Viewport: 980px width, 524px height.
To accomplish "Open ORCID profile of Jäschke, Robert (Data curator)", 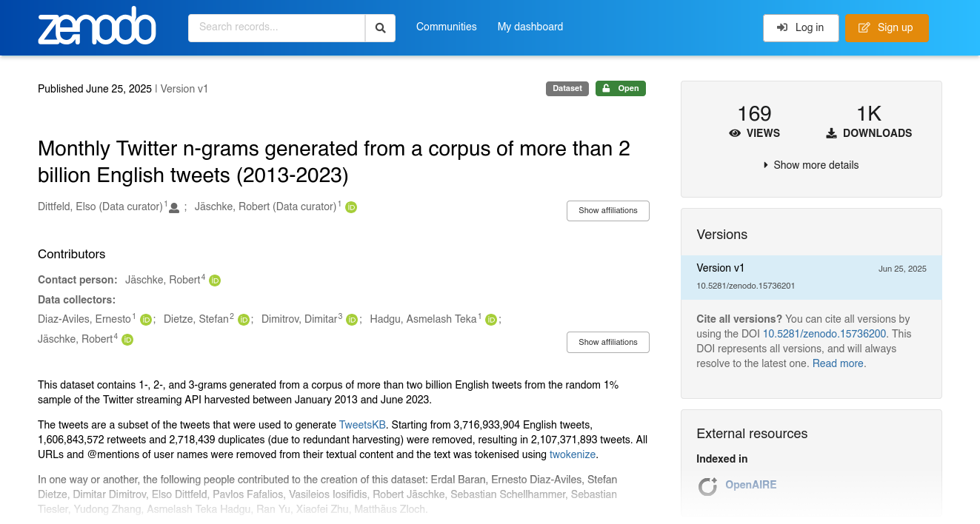I will (350, 207).
